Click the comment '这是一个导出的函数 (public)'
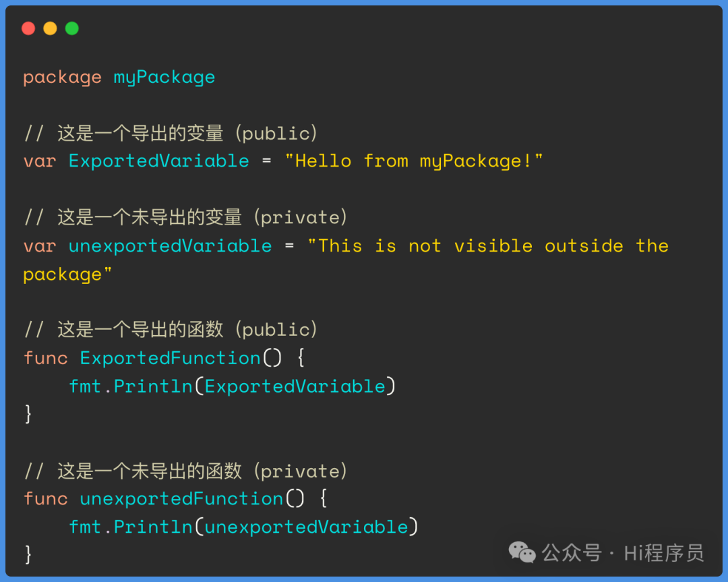 (187, 330)
